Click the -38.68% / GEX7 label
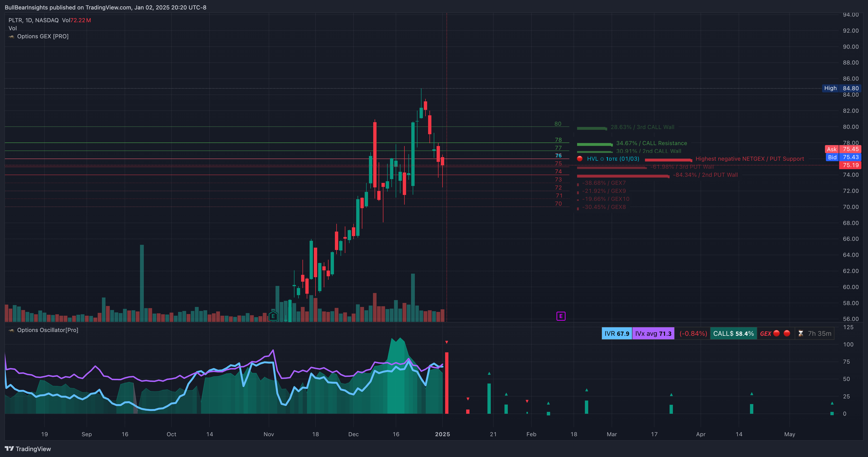 [604, 183]
